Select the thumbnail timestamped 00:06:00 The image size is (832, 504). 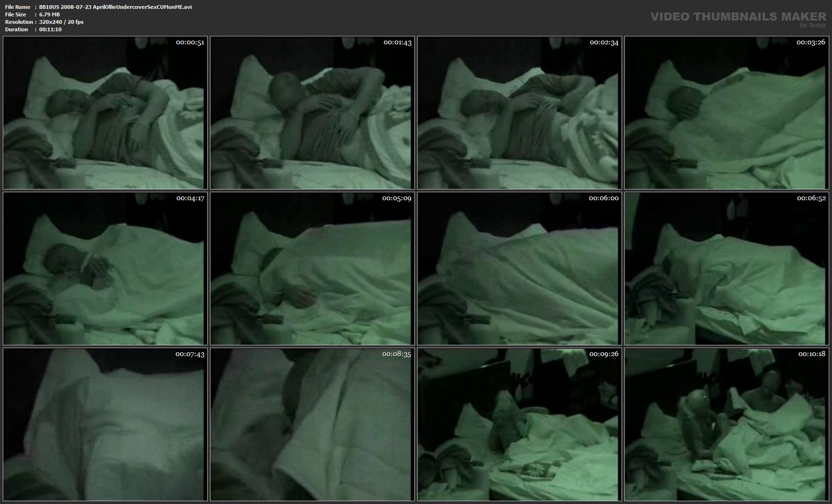click(519, 268)
